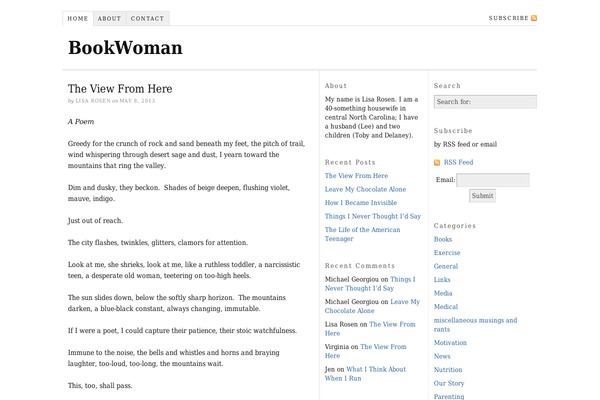Viewport: 600px width, 400px height.
Task: Open Michael Georgiou's comment on Things I Never Thought
Action: 370,284
